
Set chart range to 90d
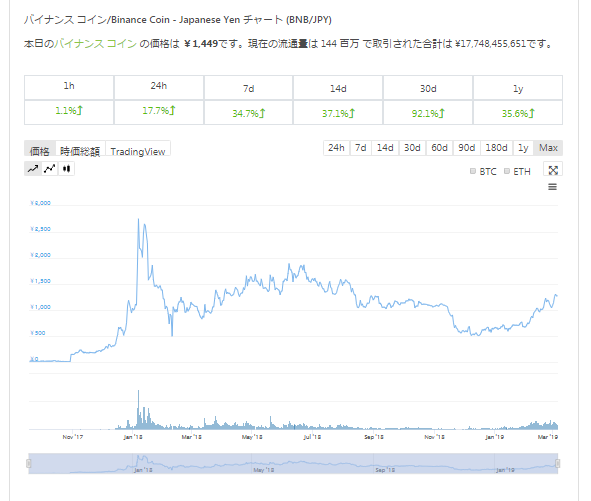[x=467, y=148]
